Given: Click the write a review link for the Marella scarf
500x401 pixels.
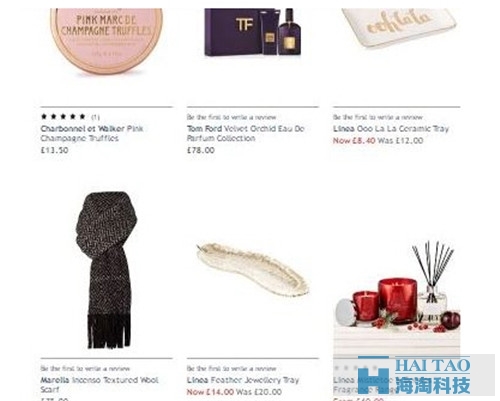Looking at the screenshot, I should click(85, 369).
